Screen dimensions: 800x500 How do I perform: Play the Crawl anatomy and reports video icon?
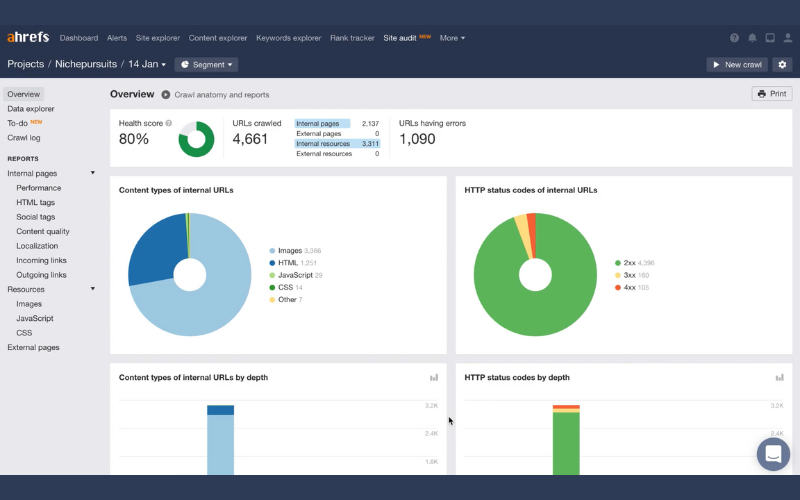166,94
